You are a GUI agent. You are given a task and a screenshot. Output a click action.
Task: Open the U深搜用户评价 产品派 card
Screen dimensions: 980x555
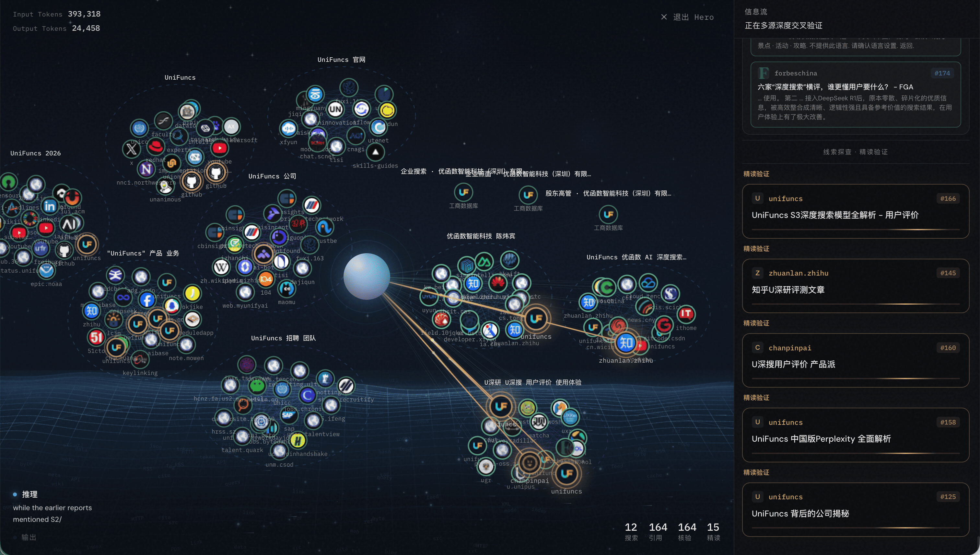855,361
